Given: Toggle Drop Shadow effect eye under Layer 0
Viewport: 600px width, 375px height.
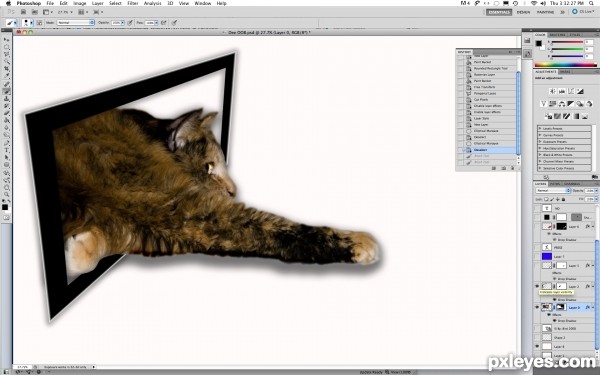Looking at the screenshot, I should (x=555, y=320).
